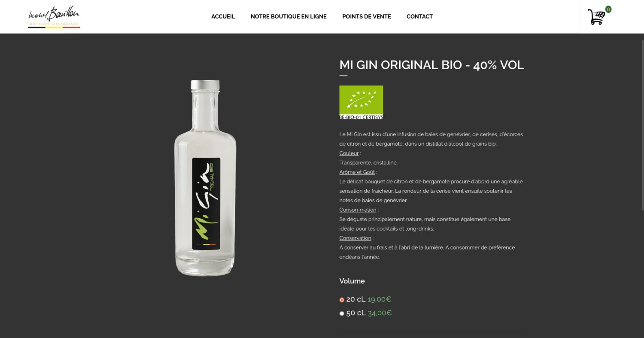The height and width of the screenshot is (338, 644).
Task: Open the shopping cart icon
Action: point(596,17)
